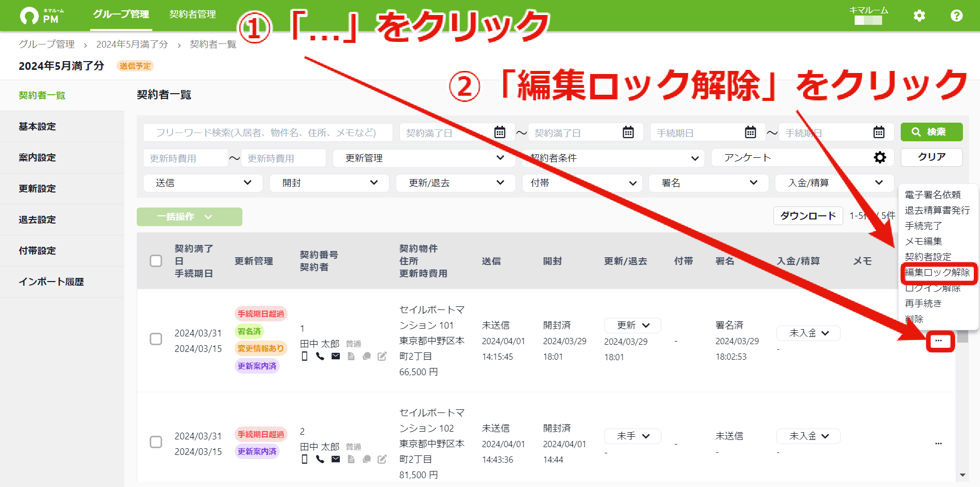
Task: Open the 開封 filter dropdown
Action: (329, 183)
